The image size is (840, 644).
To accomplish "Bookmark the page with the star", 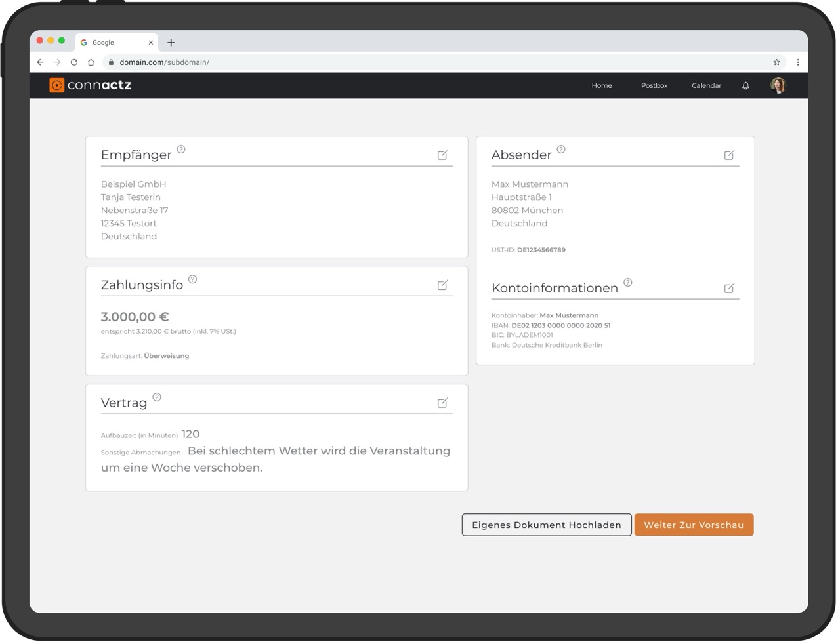I will click(x=776, y=62).
